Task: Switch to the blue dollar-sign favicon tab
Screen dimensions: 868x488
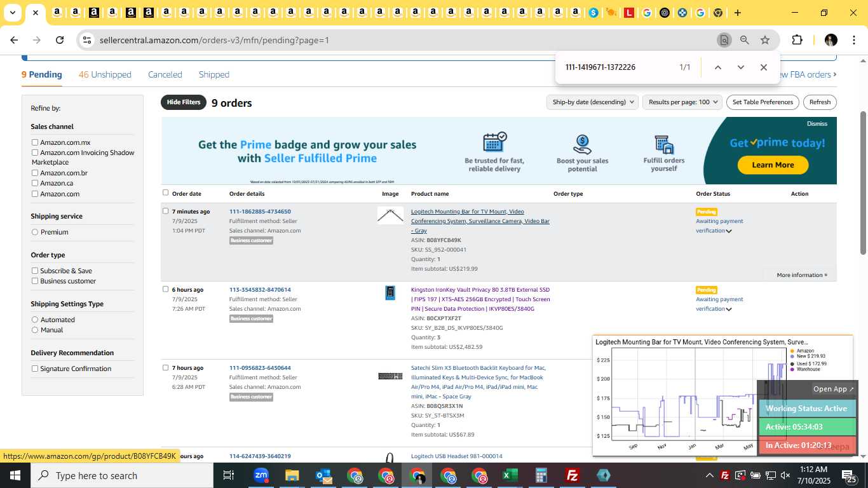Action: coord(593,13)
